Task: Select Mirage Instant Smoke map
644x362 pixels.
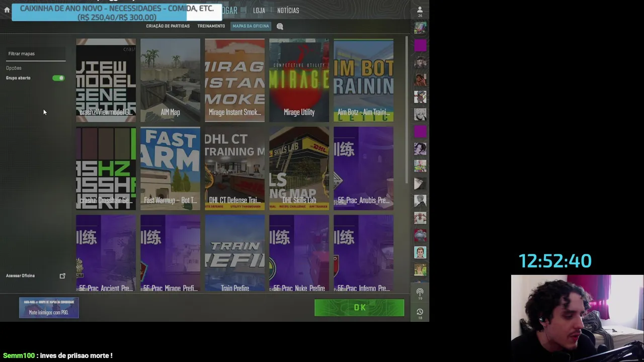Action: [234, 80]
